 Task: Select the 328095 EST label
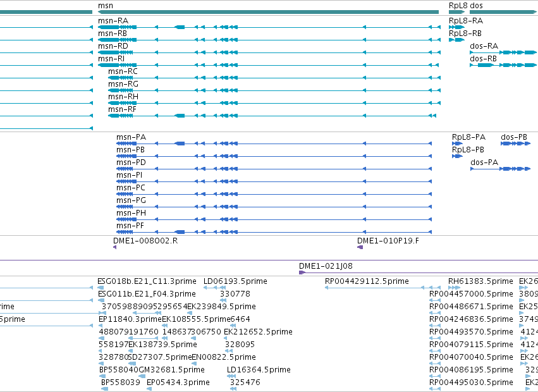240,345
